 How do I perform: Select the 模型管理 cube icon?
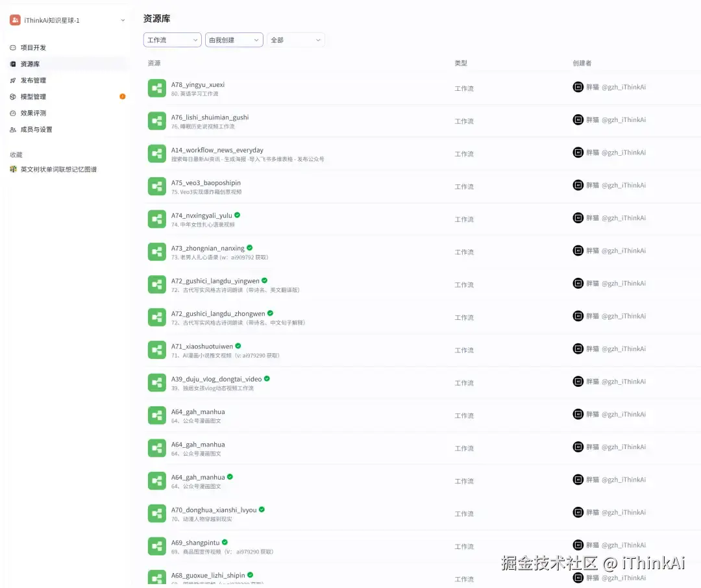click(x=13, y=97)
